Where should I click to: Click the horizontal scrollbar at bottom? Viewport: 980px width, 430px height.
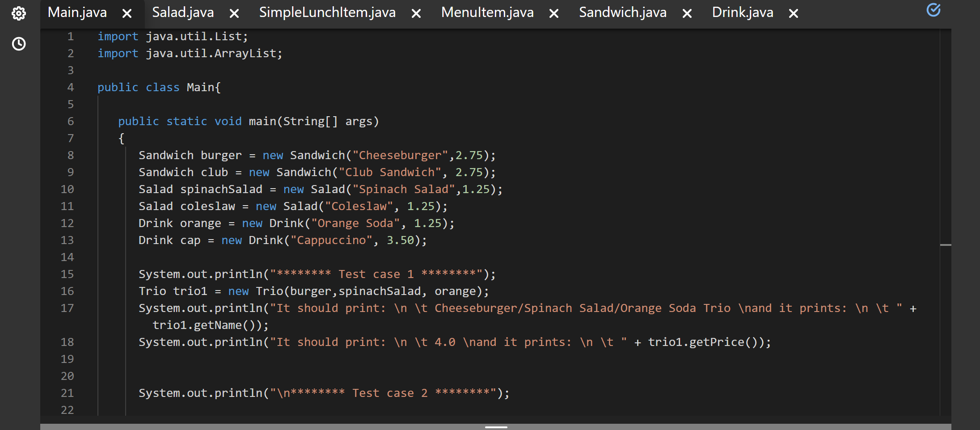click(x=496, y=426)
